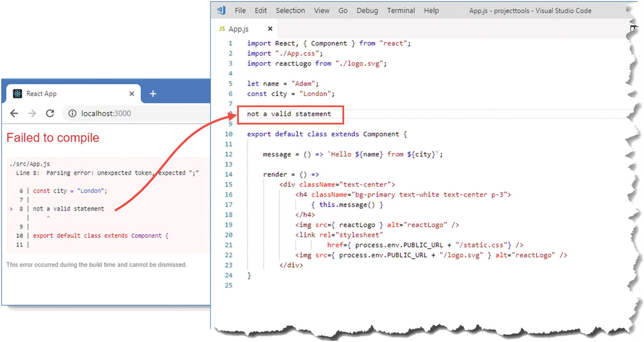Click the VS Code logo icon
Screen dimensions: 644x342
click(221, 10)
